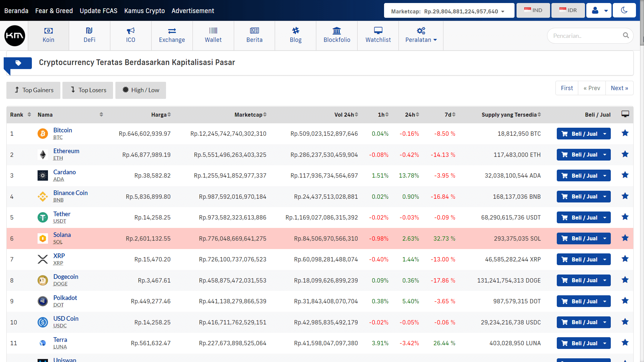View High / Low coins
This screenshot has width=644, height=362.
(x=141, y=90)
